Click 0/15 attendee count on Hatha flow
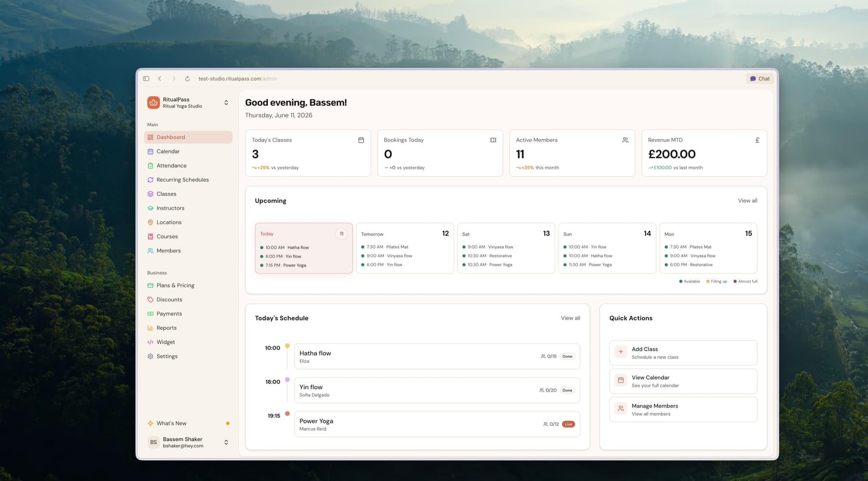The image size is (868, 481). [x=549, y=357]
